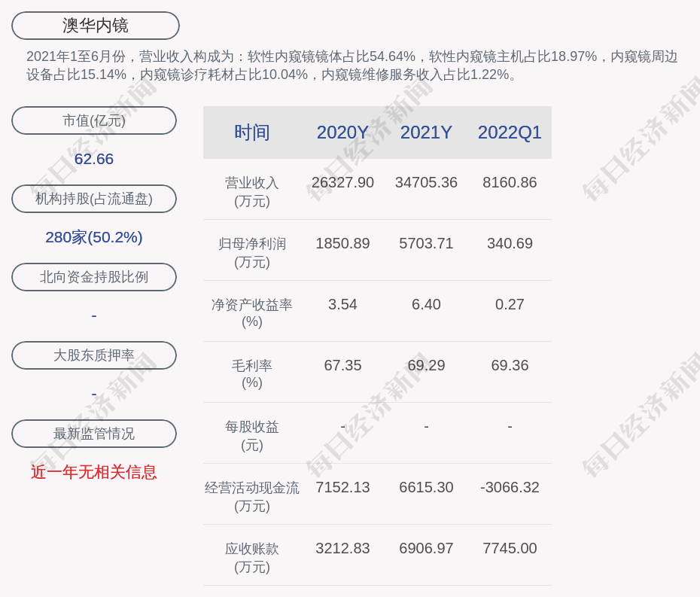Viewport: 700px width, 597px height.
Task: Click the gross margin value 69.36
Action: pos(510,365)
